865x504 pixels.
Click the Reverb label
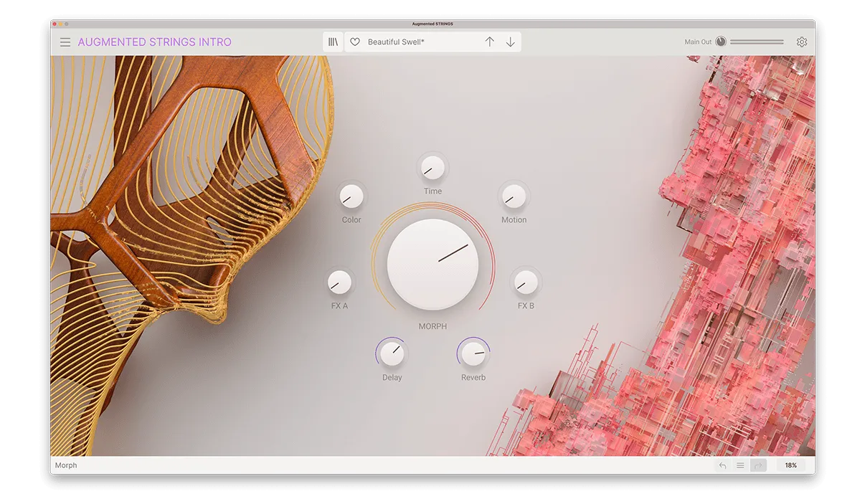coord(473,378)
